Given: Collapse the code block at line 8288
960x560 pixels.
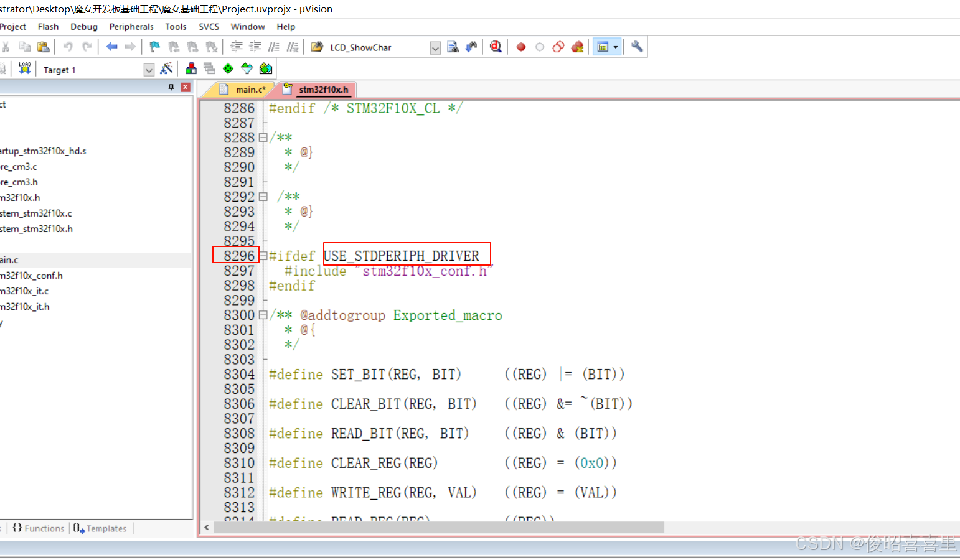Looking at the screenshot, I should pos(262,137).
